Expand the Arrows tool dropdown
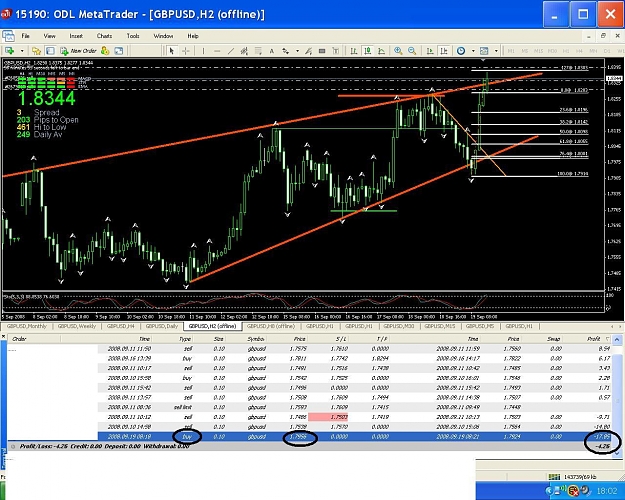 point(297,51)
